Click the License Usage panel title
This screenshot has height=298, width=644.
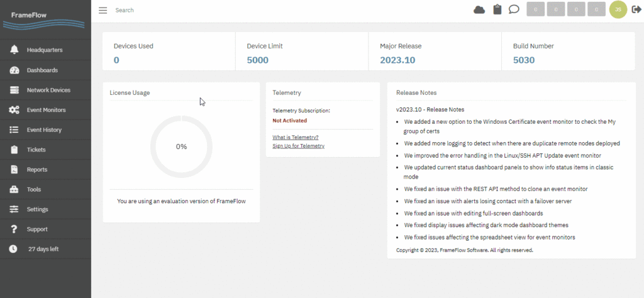click(130, 93)
